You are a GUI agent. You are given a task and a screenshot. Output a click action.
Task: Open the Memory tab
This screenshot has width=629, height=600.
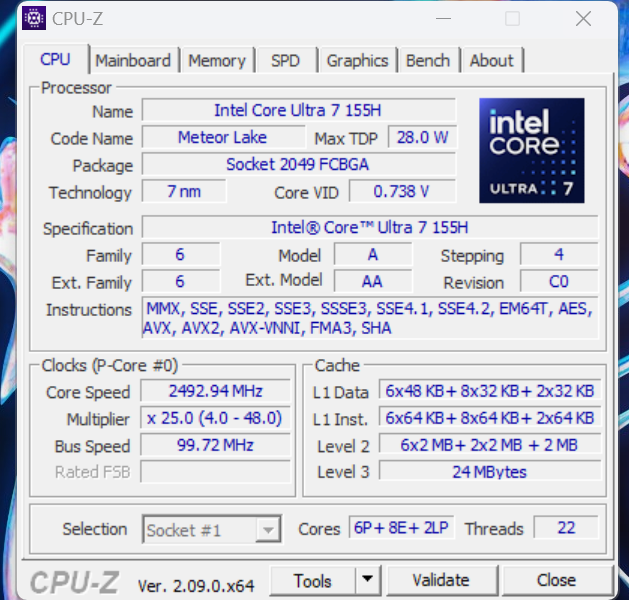click(216, 60)
